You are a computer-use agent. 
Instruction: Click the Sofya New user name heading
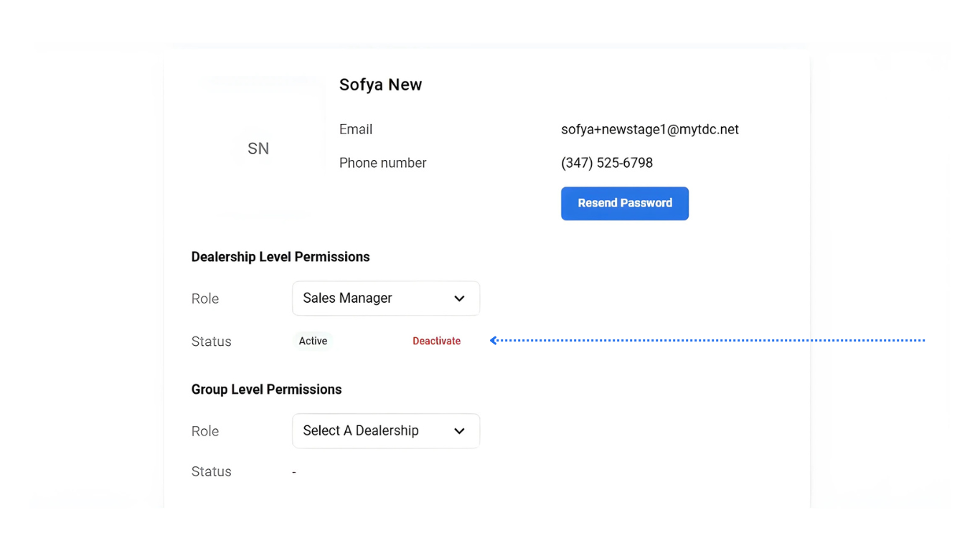(380, 85)
